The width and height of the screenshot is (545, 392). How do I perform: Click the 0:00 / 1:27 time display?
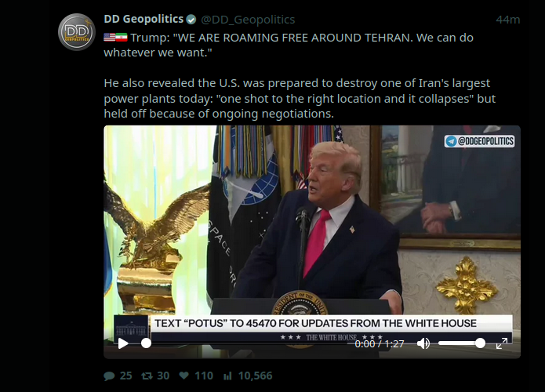coord(380,343)
